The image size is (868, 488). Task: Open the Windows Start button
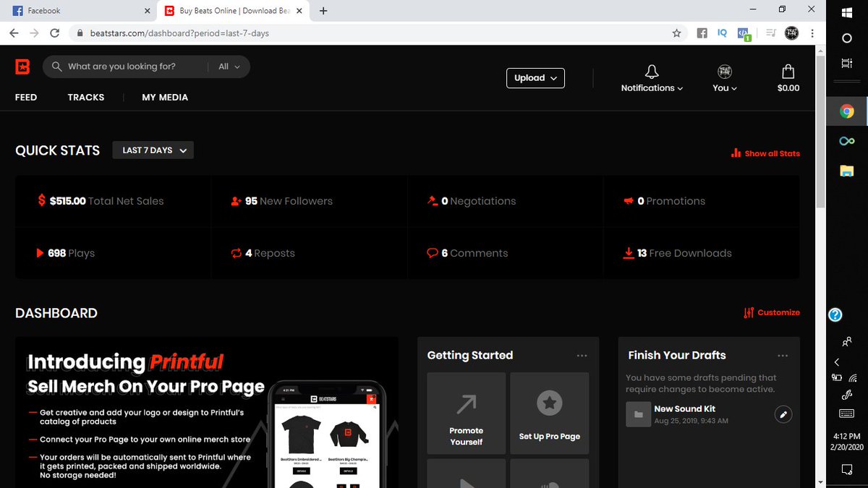click(847, 12)
